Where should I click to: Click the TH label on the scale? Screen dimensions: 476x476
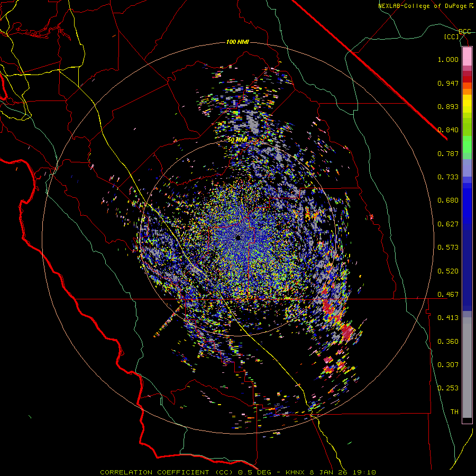point(454,412)
